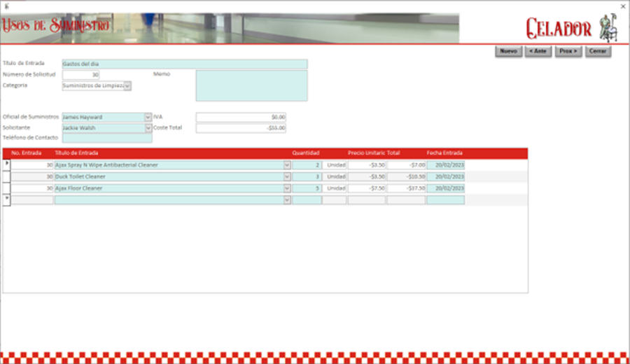630x364 pixels.
Task: Click the record selector arrow for Ajax Spray row
Action: pos(7,164)
